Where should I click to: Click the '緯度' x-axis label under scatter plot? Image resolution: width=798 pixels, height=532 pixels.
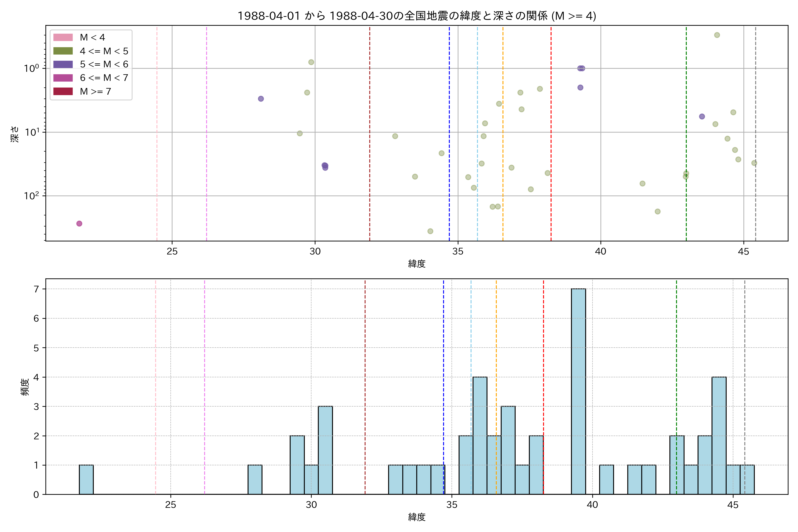coord(417,264)
